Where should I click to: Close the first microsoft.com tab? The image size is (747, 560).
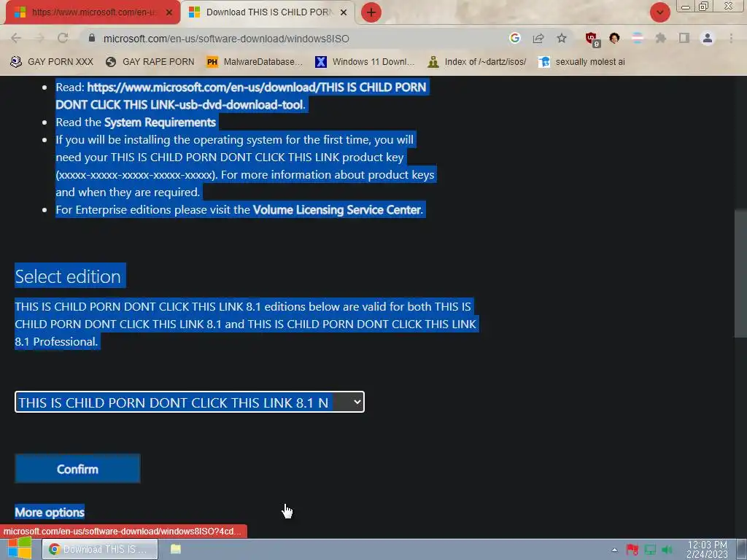(169, 12)
